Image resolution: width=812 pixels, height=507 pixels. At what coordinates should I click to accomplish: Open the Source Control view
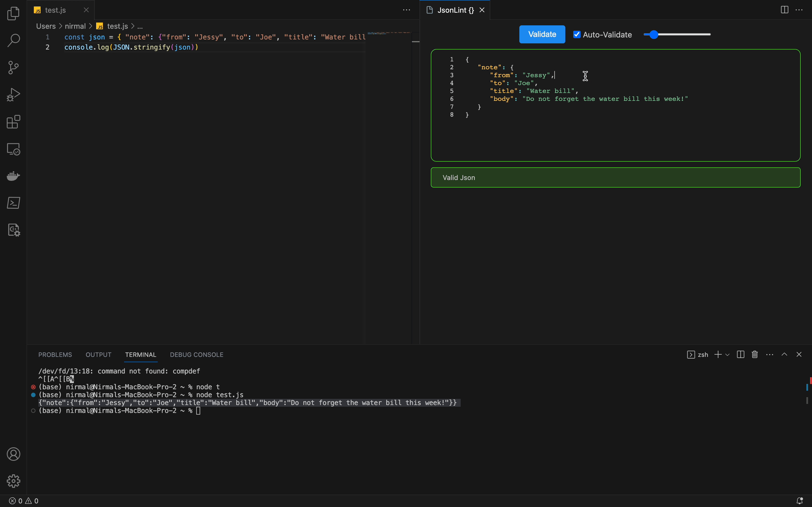(x=14, y=68)
